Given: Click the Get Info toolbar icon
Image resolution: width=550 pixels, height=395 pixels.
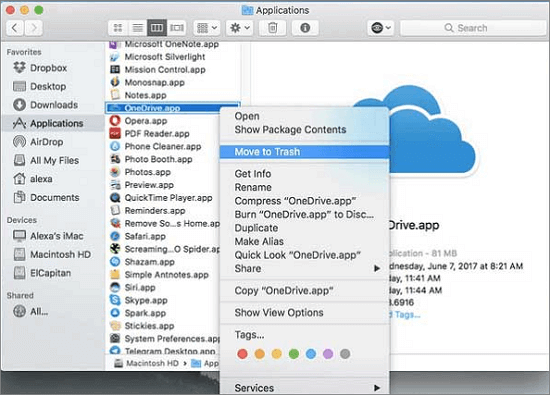Looking at the screenshot, I should [x=305, y=28].
